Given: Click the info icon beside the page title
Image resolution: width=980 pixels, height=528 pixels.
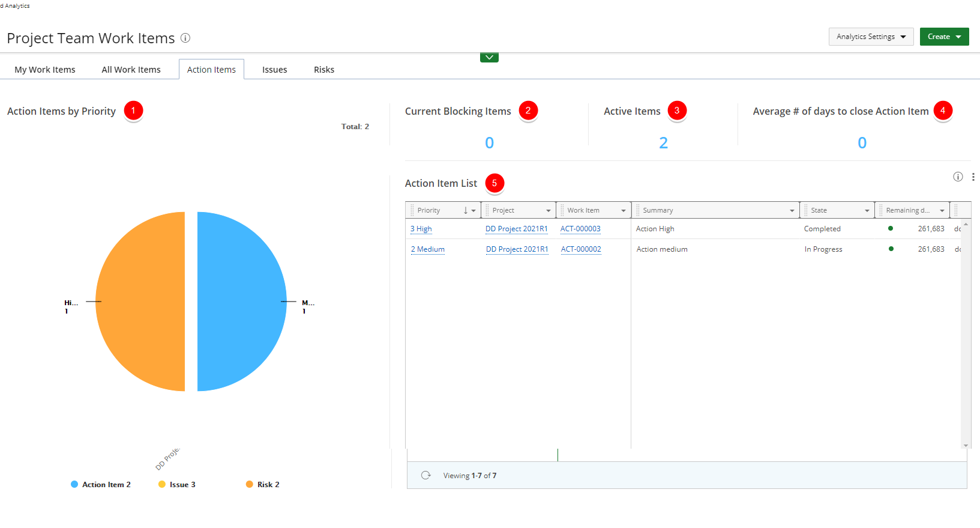Looking at the screenshot, I should [x=185, y=38].
